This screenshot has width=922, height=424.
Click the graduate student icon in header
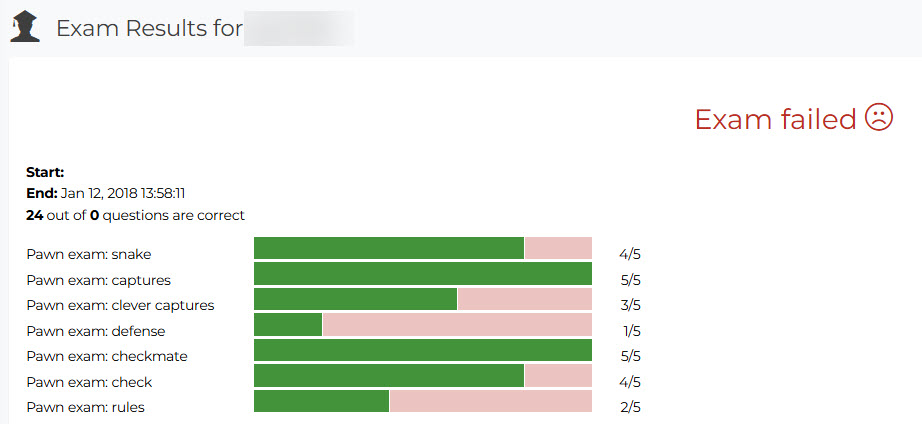point(25,27)
